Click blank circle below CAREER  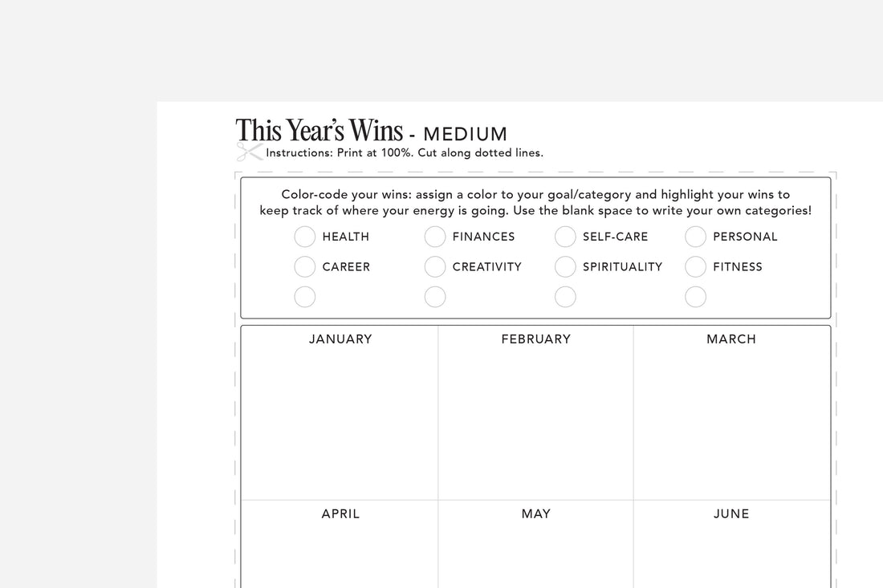[305, 297]
